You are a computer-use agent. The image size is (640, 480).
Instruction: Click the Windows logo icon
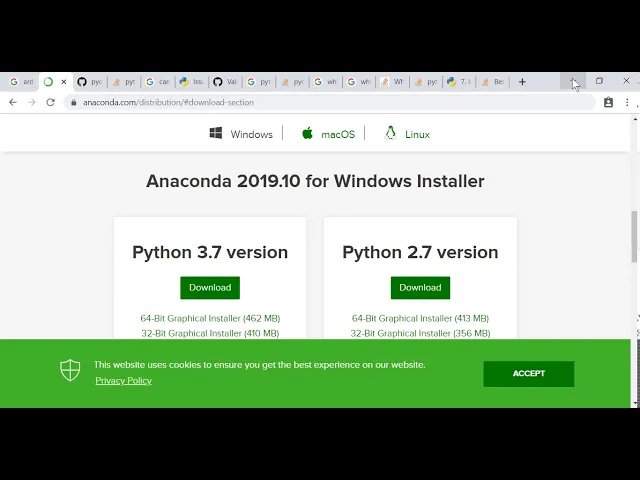point(216,133)
